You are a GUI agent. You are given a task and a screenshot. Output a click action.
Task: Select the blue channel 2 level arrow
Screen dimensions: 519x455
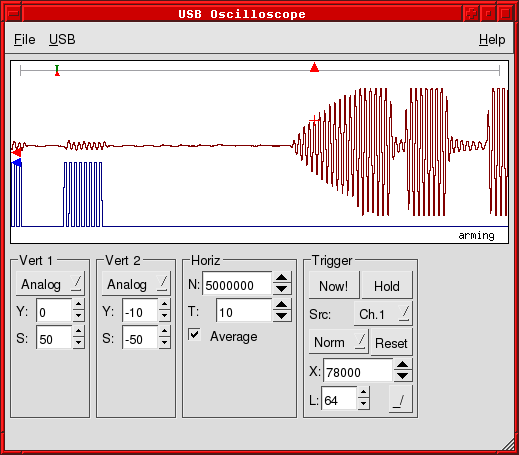(16, 163)
